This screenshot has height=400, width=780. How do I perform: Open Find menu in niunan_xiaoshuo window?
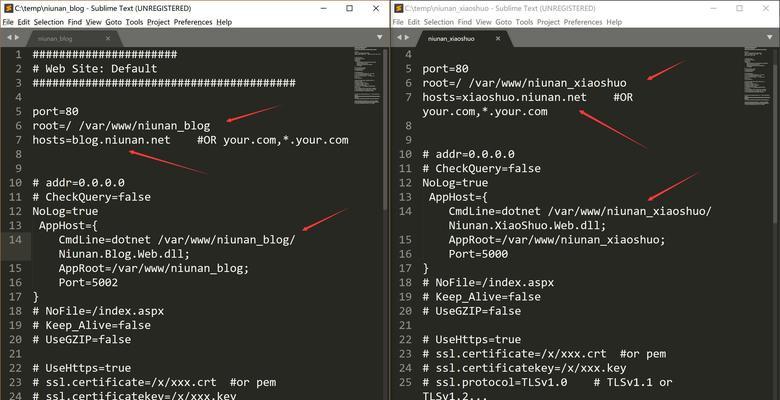click(465, 22)
